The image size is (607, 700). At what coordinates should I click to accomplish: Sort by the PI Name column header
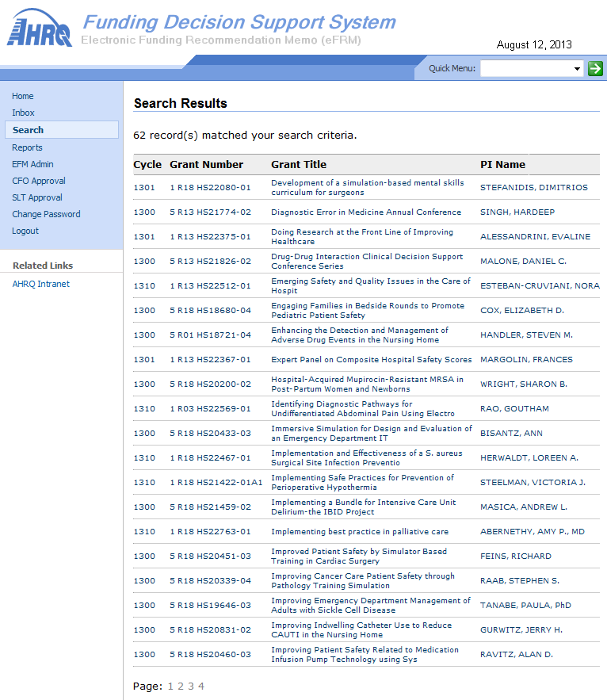tap(502, 165)
